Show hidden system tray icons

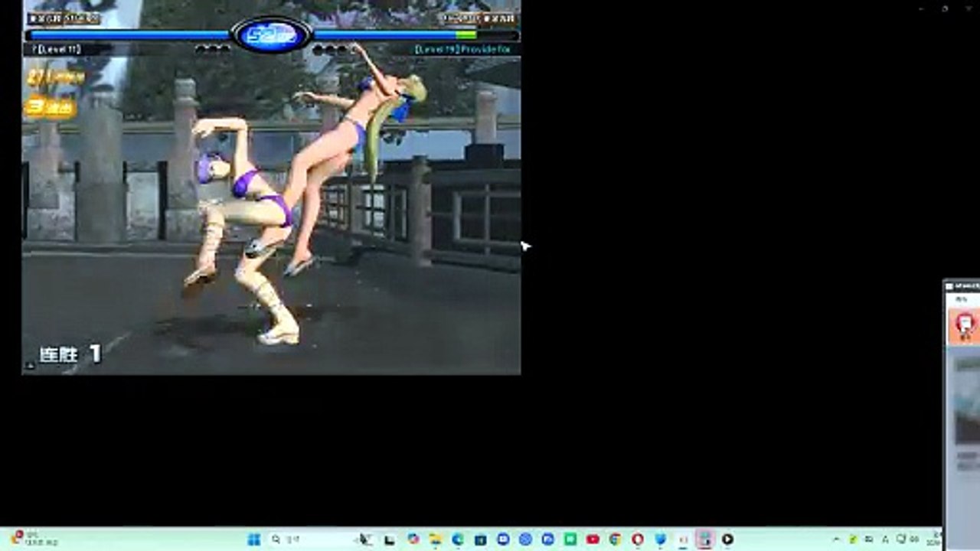[836, 540]
